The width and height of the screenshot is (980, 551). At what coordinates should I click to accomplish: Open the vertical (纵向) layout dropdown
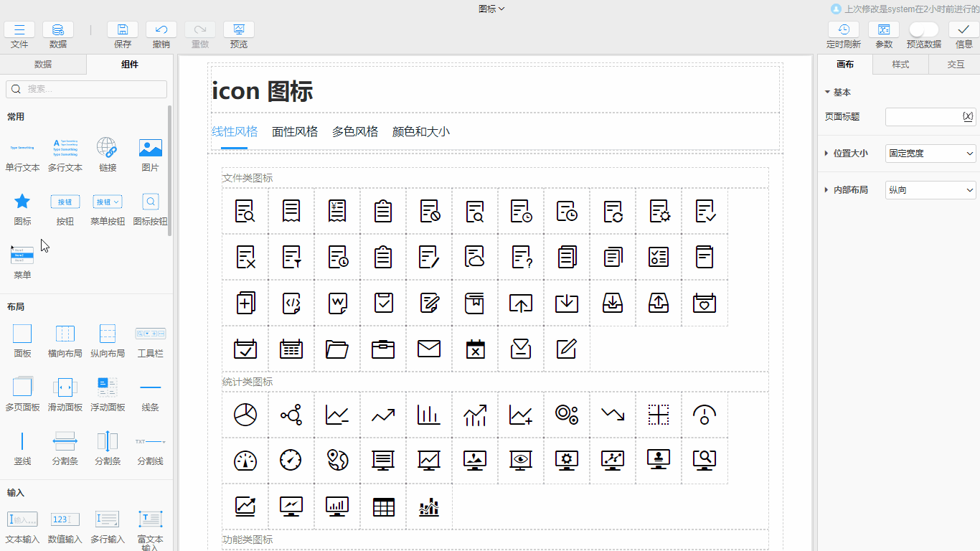930,190
